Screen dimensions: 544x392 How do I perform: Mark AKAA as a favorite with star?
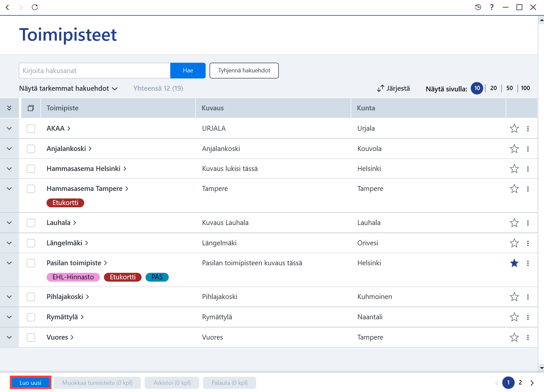coord(514,128)
